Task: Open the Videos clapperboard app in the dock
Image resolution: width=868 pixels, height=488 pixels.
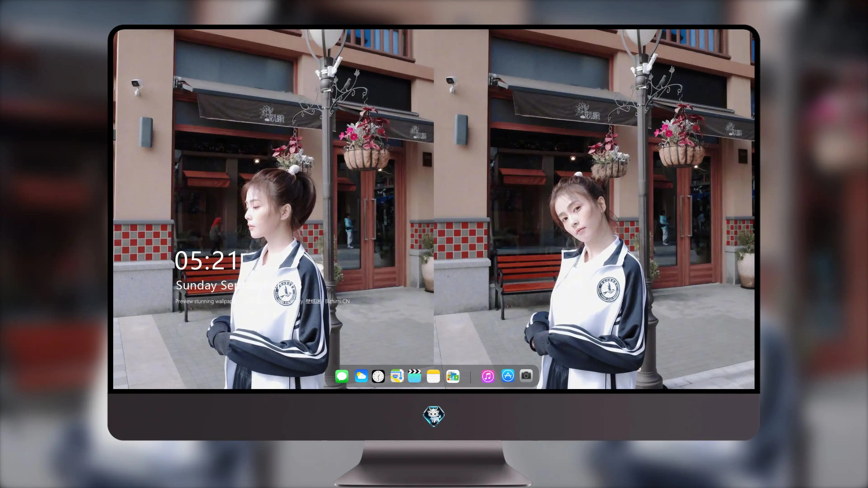Action: [415, 376]
